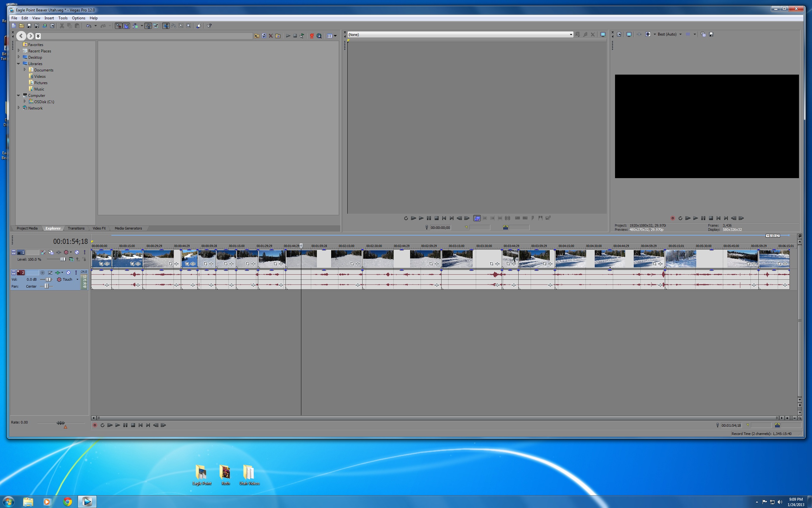Mute audio track 2
Image resolution: width=812 pixels, height=508 pixels.
68,272
